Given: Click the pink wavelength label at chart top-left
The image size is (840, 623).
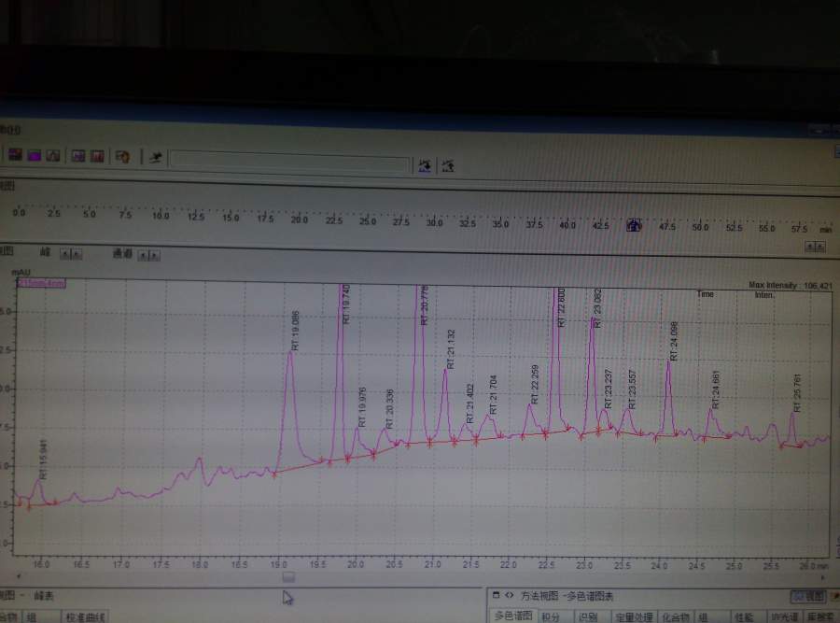Looking at the screenshot, I should pyautogui.click(x=42, y=283).
